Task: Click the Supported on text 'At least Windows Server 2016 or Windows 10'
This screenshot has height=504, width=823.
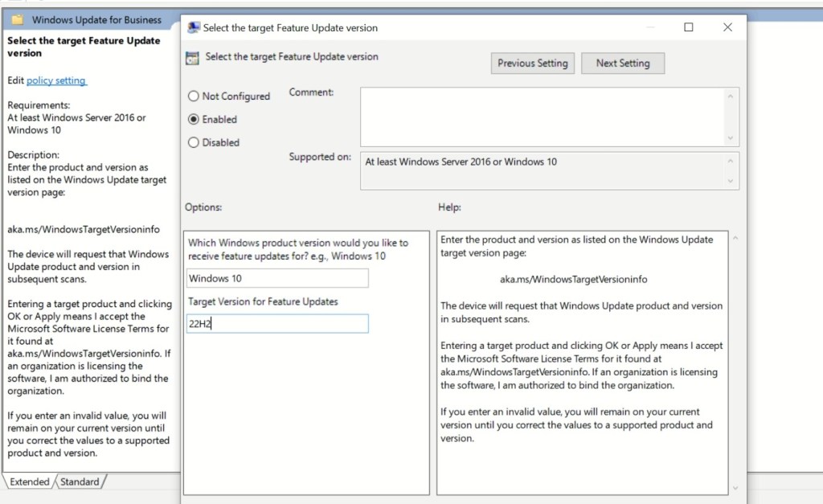Action: pos(461,162)
